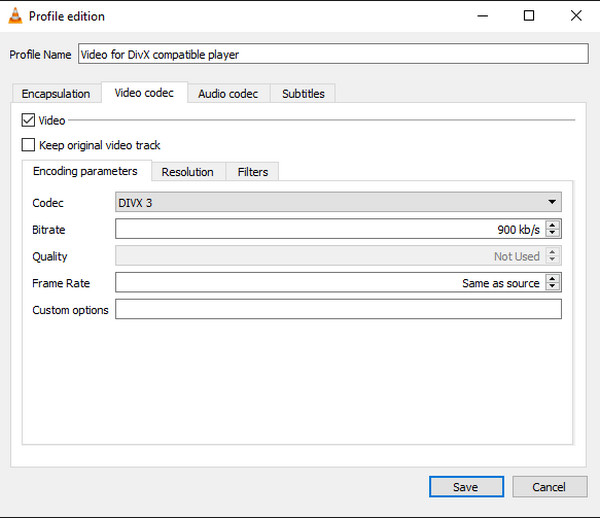
Task: Click the Profile Name label
Action: [x=40, y=55]
